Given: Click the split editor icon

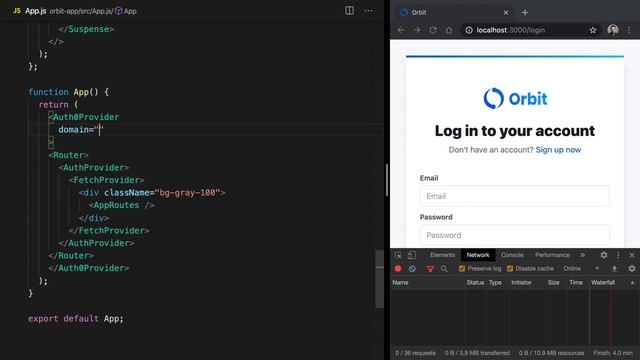Looking at the screenshot, I should coord(349,11).
